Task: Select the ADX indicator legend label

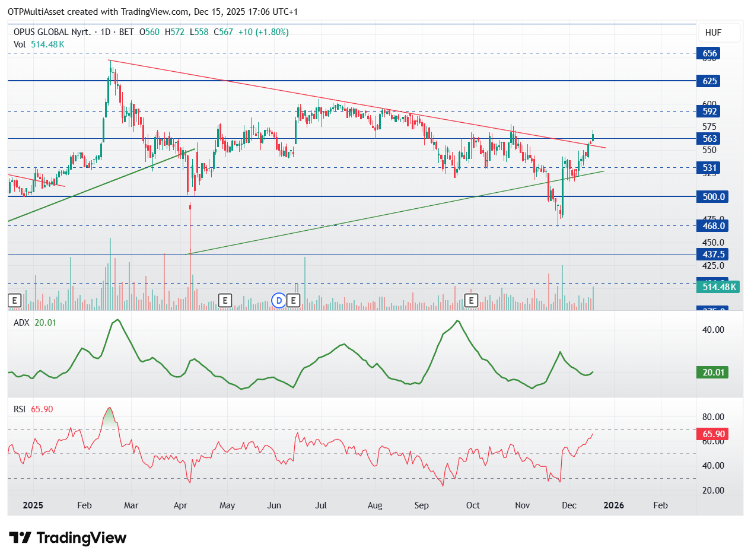Action: [x=23, y=323]
